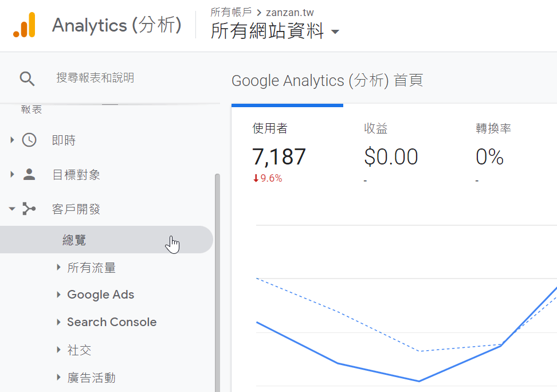The image size is (557, 392).
Task: Expand the Search Console submenu arrow
Action: (x=58, y=322)
